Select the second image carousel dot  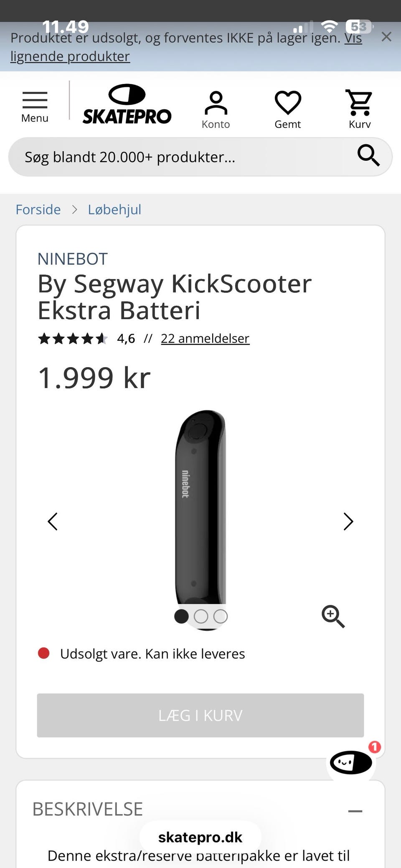[201, 617]
